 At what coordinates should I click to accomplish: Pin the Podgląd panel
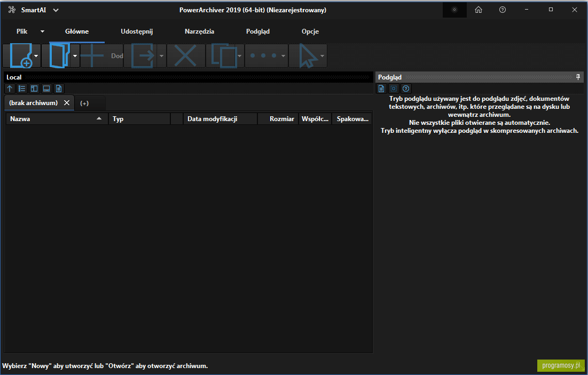tap(578, 77)
